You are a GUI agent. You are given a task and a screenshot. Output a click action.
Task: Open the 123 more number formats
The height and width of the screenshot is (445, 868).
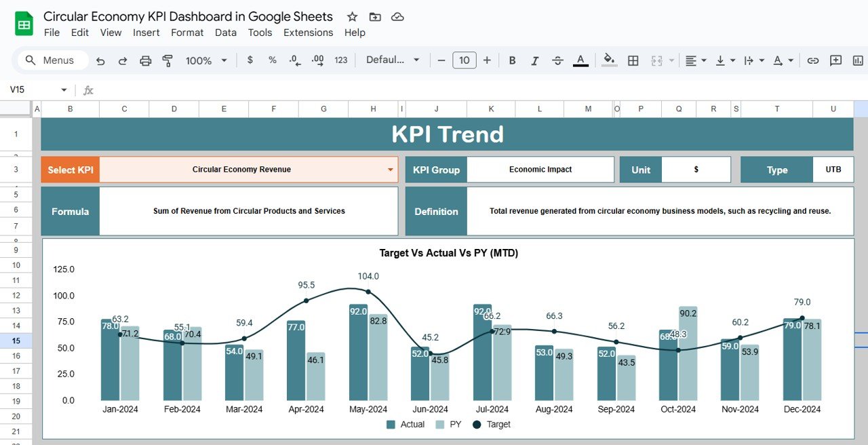[x=341, y=60]
